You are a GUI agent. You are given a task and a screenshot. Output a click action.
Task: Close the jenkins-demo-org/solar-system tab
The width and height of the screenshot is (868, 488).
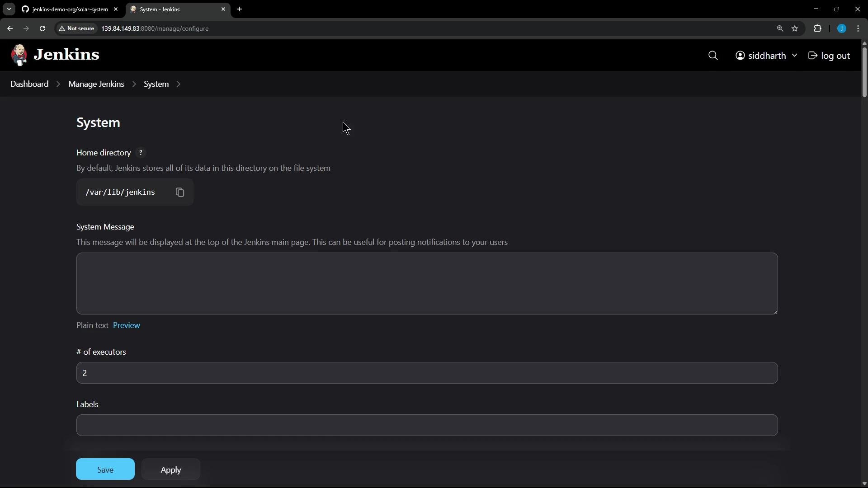(x=116, y=9)
